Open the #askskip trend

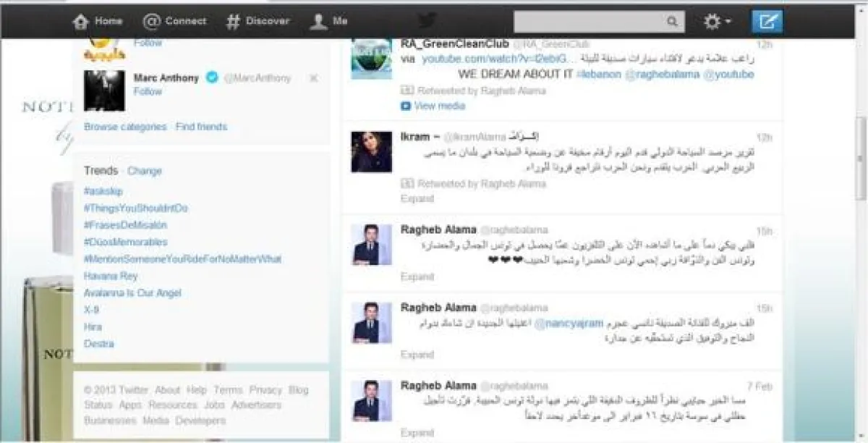click(103, 191)
